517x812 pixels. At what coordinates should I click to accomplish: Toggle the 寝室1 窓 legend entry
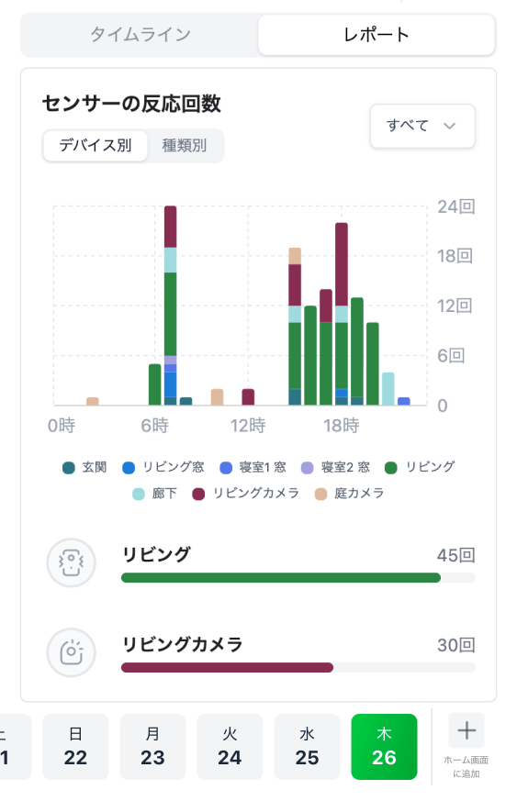(x=253, y=468)
